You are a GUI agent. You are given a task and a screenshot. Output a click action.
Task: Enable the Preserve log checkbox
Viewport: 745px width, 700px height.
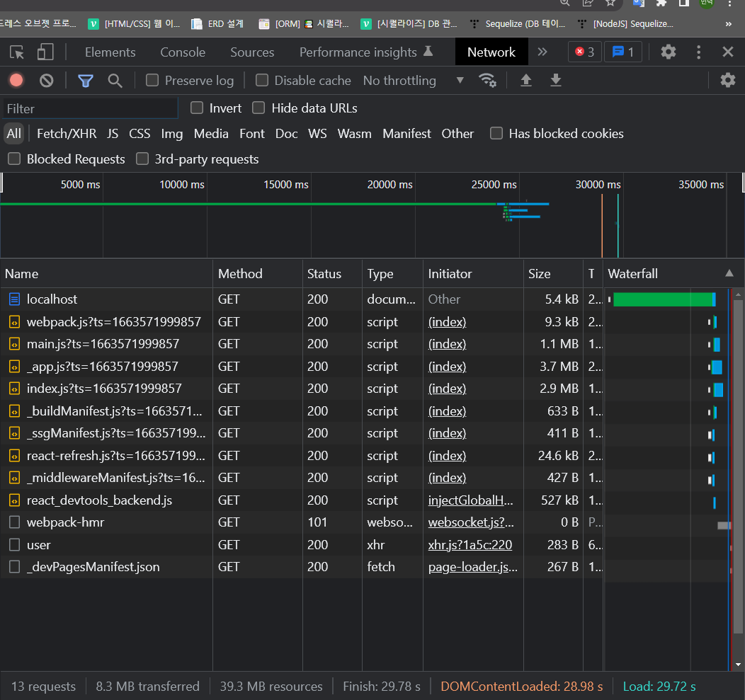(152, 81)
